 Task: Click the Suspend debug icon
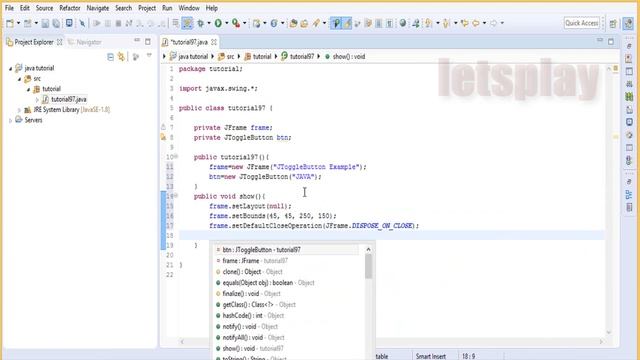pyautogui.click(x=108, y=23)
